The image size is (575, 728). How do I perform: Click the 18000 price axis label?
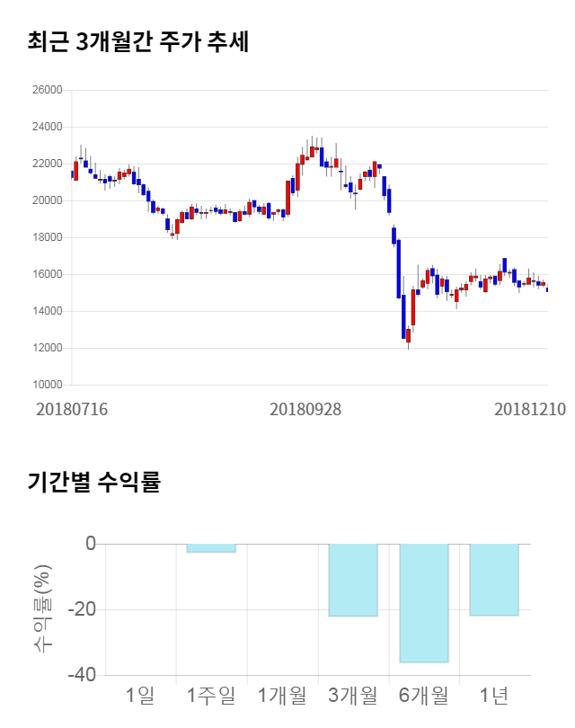pyautogui.click(x=49, y=238)
